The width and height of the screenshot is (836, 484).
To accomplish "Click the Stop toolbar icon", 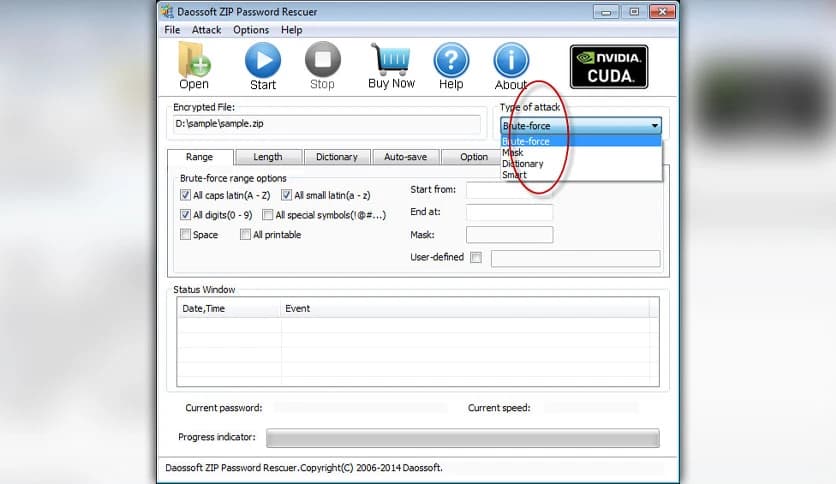I will [x=323, y=60].
